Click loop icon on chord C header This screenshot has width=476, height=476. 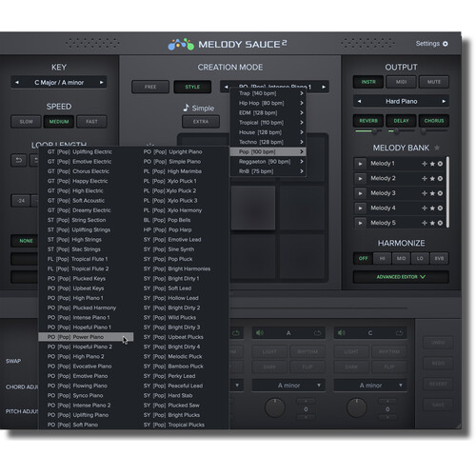(x=399, y=333)
